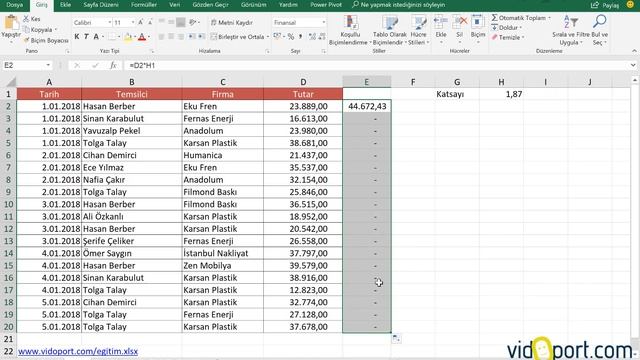This screenshot has width=640, height=360.
Task: Switch to the Görünüm tab
Action: [x=253, y=5]
